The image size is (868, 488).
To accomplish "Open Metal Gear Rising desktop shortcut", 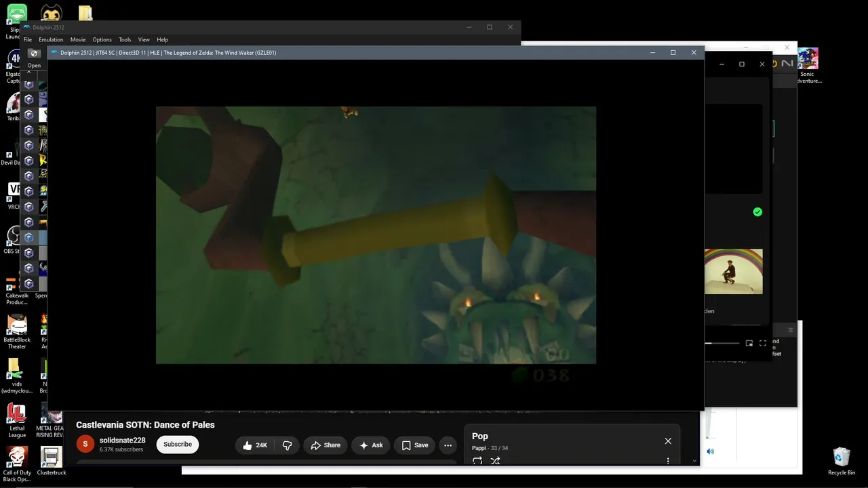I will pos(52,420).
